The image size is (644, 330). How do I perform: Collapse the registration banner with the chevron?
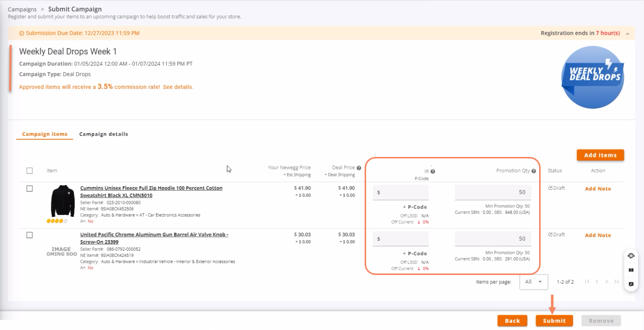coord(627,33)
